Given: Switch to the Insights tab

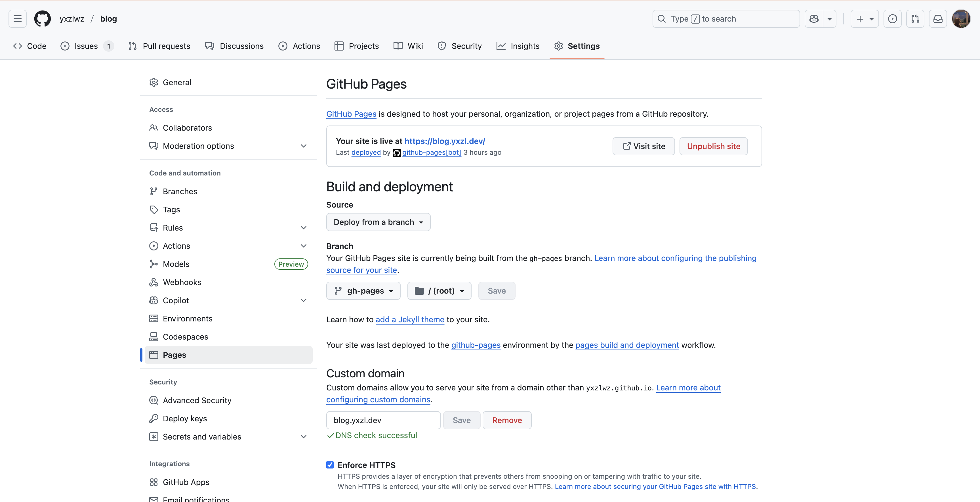Looking at the screenshot, I should (x=518, y=46).
